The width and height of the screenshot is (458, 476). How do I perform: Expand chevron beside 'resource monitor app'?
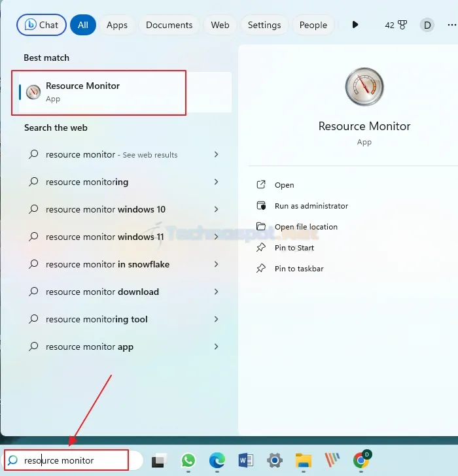(216, 347)
